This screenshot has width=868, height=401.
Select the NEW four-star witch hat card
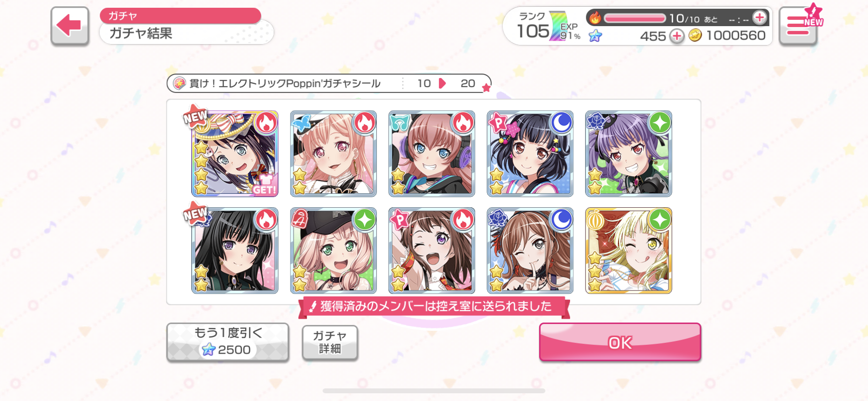pyautogui.click(x=235, y=154)
